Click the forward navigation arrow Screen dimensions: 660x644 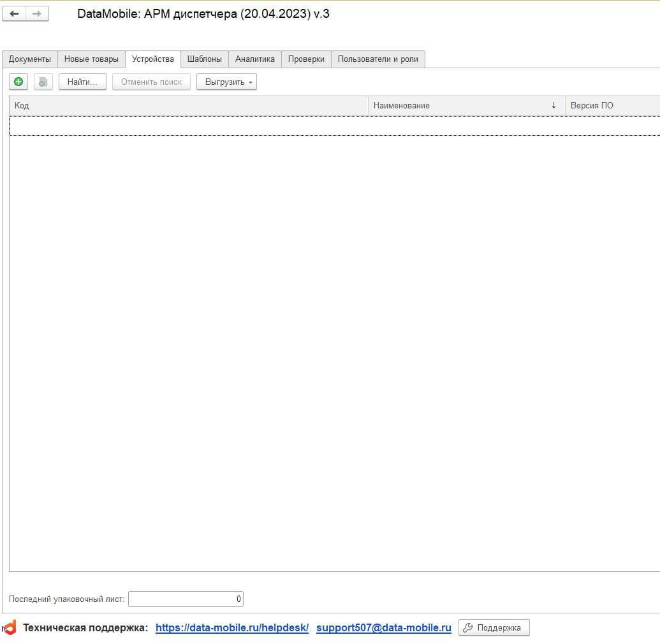click(37, 14)
